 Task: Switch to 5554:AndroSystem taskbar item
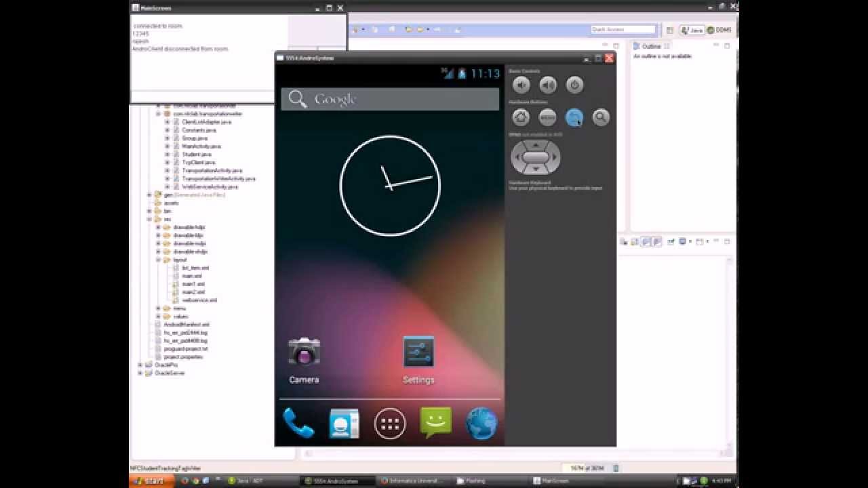point(339,481)
